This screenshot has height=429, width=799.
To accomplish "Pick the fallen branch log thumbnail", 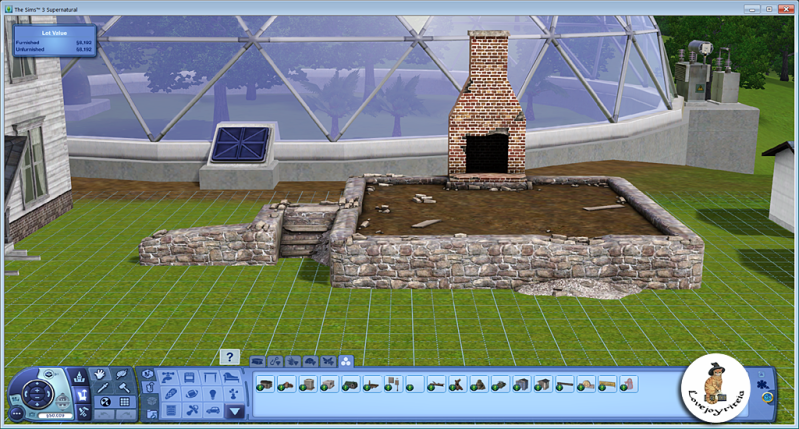I will 436,385.
